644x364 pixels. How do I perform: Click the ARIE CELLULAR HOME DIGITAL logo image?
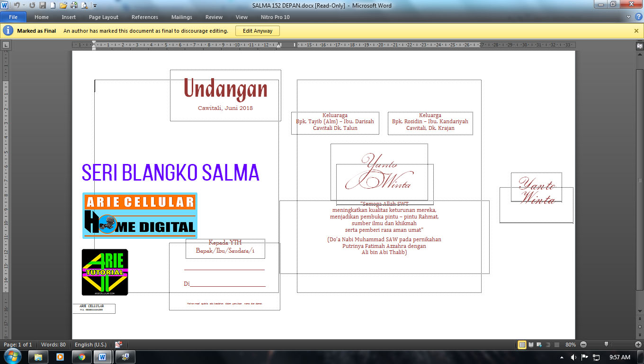[x=140, y=215]
